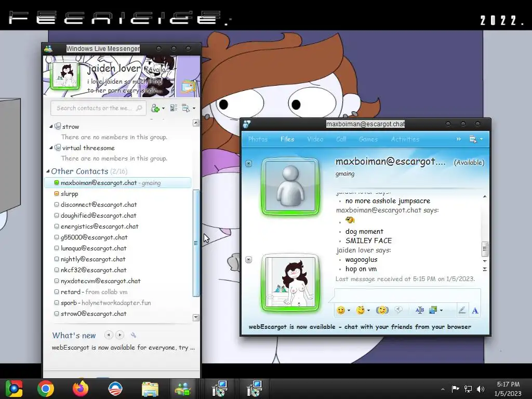
Task: Open Windows Live Messenger taskbar icon
Action: 183,389
